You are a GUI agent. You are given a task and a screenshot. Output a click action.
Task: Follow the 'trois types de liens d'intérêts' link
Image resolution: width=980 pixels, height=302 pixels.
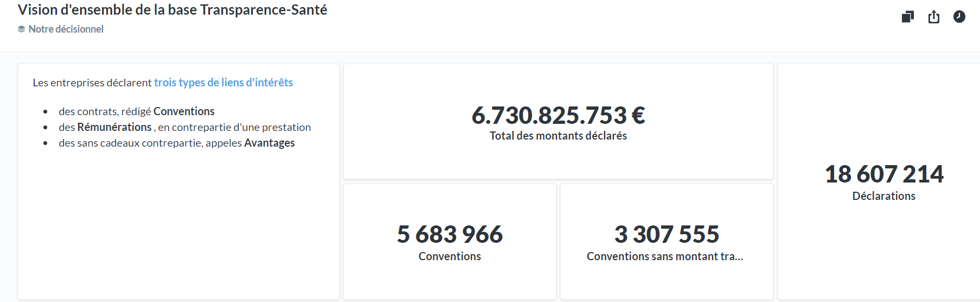pos(223,83)
